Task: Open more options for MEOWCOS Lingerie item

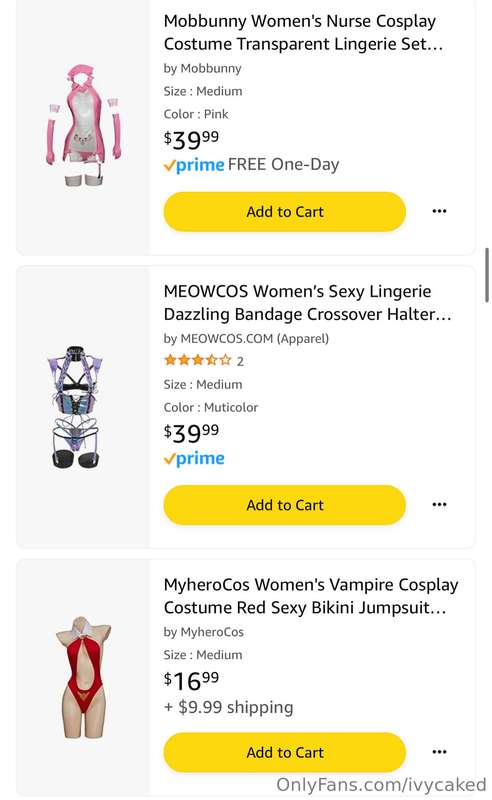Action: tap(439, 505)
